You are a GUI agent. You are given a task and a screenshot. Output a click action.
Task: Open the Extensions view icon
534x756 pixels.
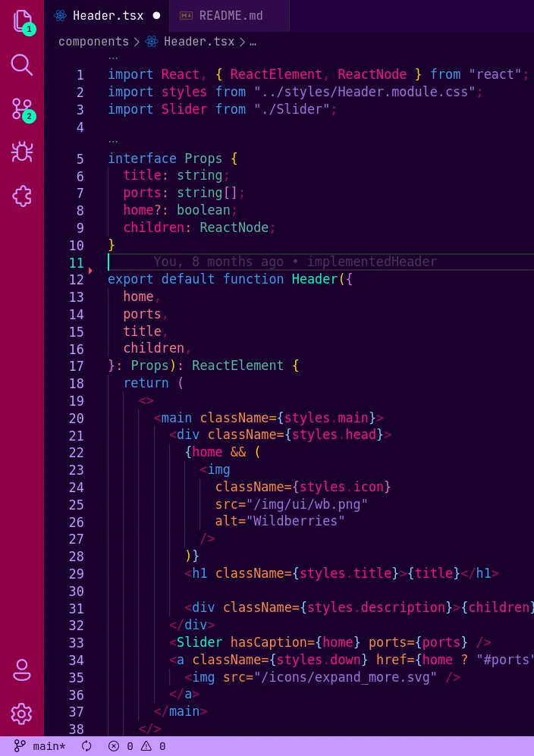click(x=22, y=196)
